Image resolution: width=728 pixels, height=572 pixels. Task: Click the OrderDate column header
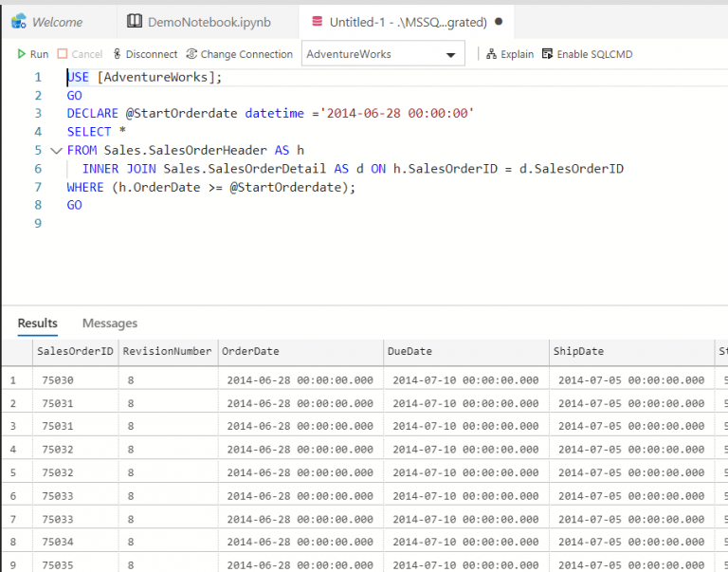[x=250, y=351]
